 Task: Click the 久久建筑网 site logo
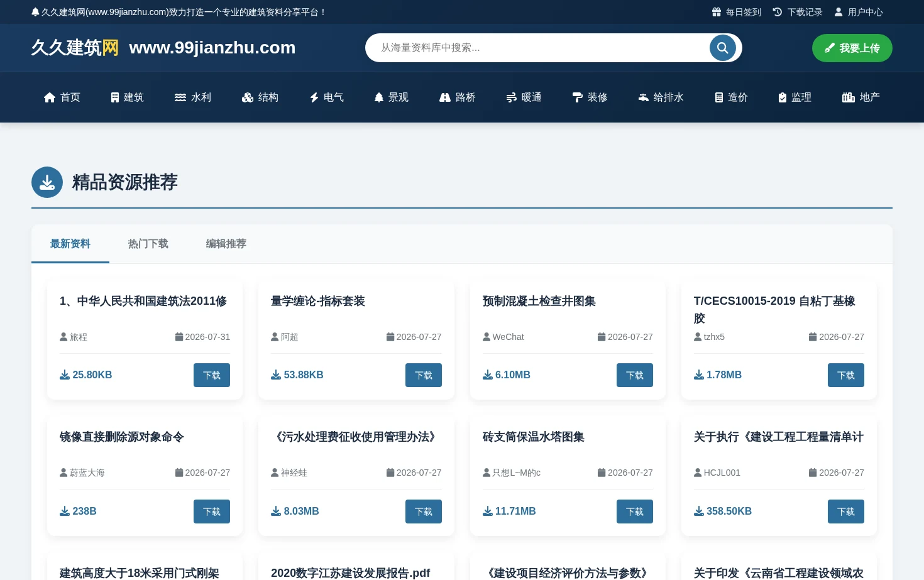(75, 48)
